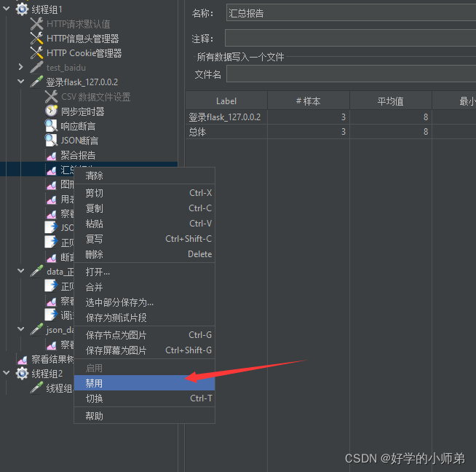
Task: Click the 断言 listener icon above data_正
Action: coord(51,257)
